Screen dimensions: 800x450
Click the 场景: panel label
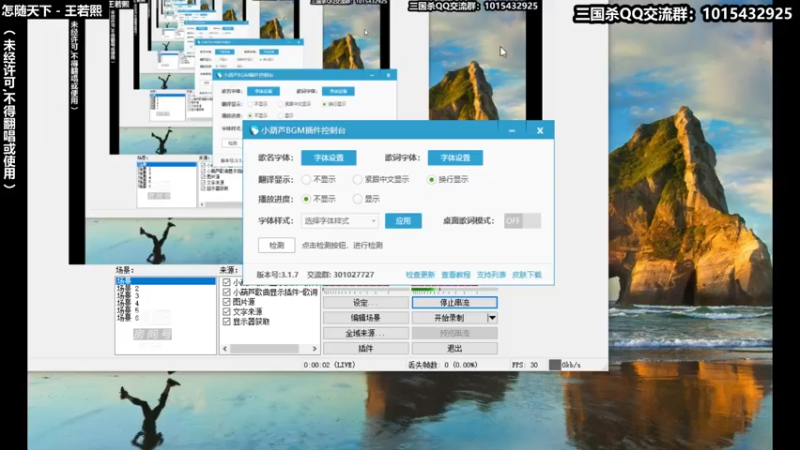pyautogui.click(x=124, y=270)
